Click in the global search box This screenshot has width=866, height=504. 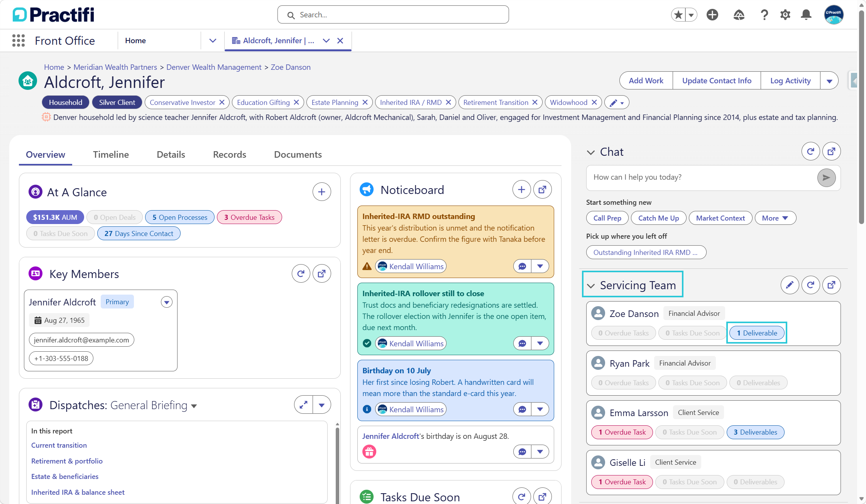[x=393, y=15]
